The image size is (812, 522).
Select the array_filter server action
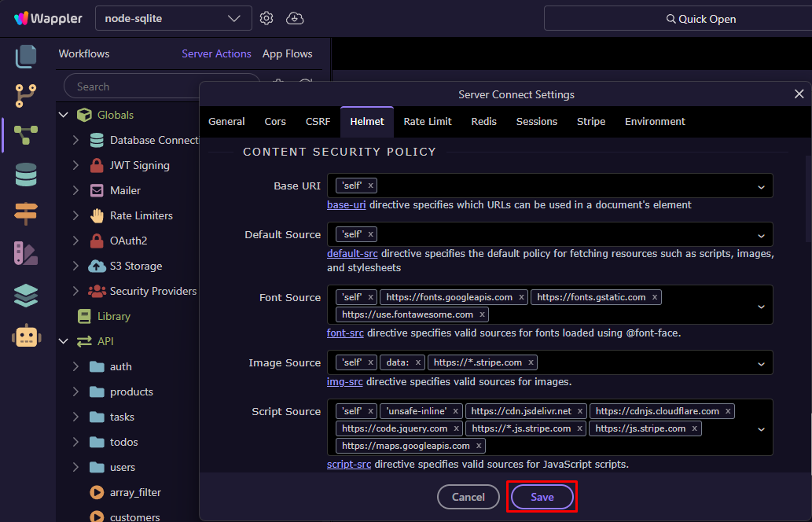[x=135, y=492]
